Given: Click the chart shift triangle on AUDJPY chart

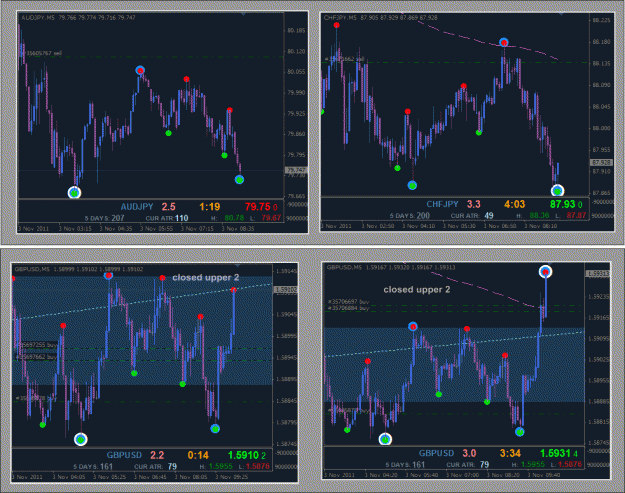Looking at the screenshot, I should pyautogui.click(x=244, y=14).
